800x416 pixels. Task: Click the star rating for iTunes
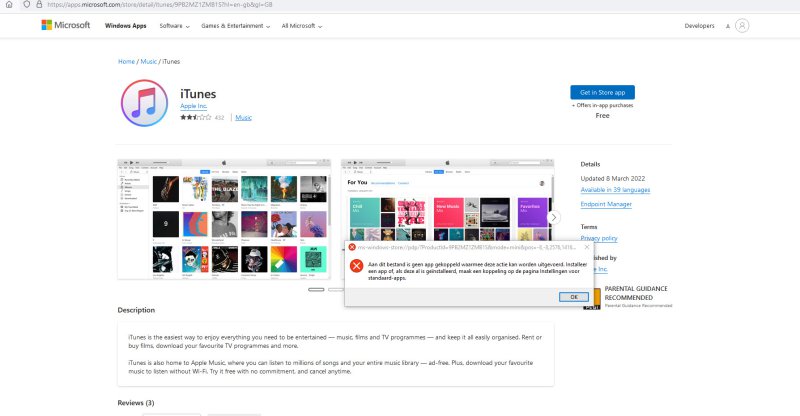tap(195, 117)
